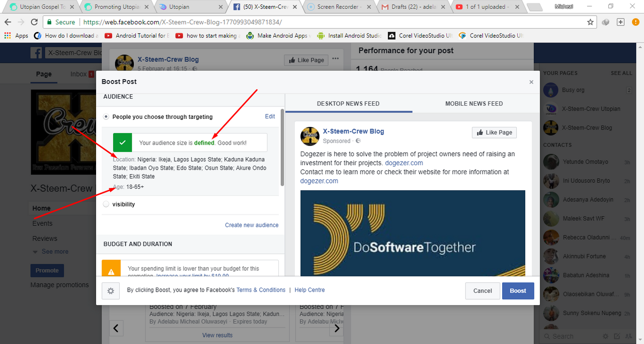Viewport: 644px width, 344px height.
Task: Open the Install Android Studio bookmark
Action: coord(349,36)
